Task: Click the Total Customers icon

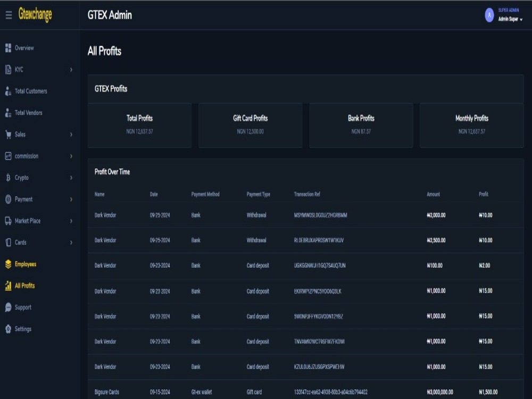Action: coord(8,91)
